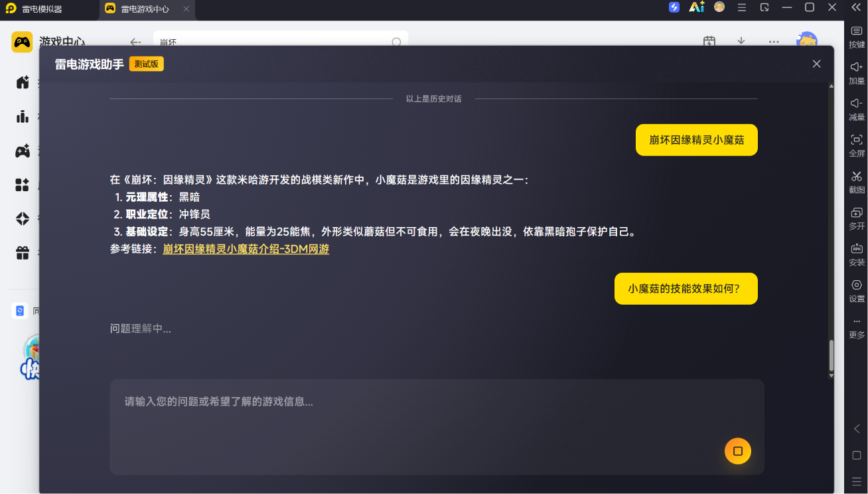The image size is (868, 494).
Task: Click the 以上是历史对话 divider label
Action: pyautogui.click(x=433, y=99)
